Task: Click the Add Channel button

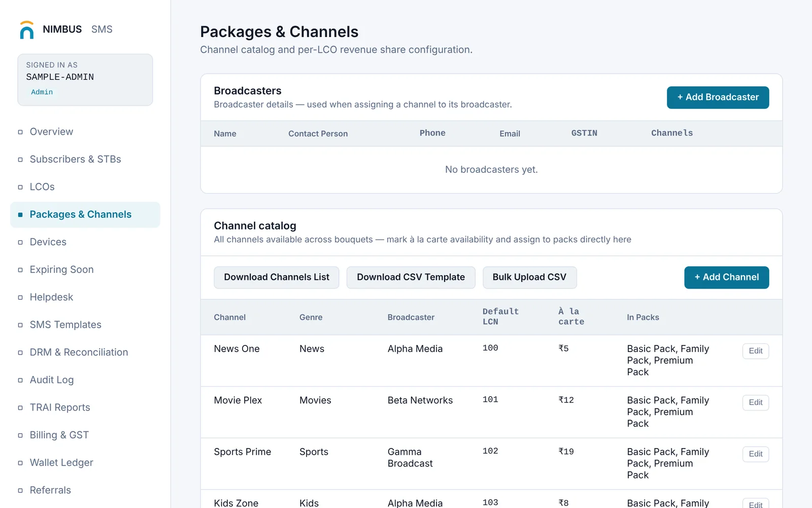Action: pos(726,277)
